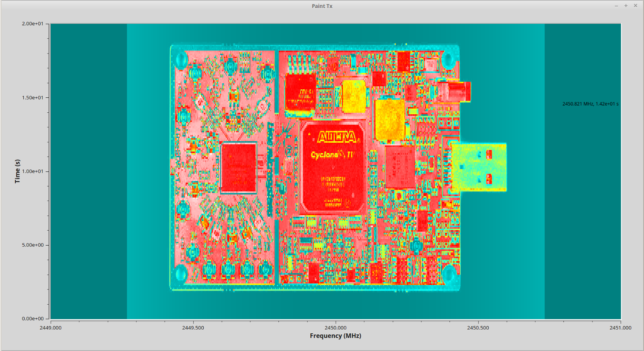Click the 2450.500 frequency tick label
The width and height of the screenshot is (644, 351).
tap(478, 328)
